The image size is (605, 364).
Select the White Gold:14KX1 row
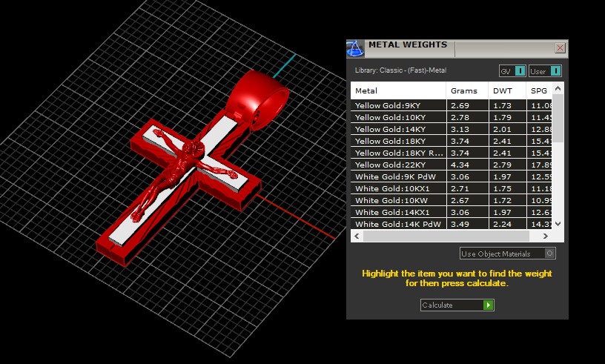[x=452, y=212]
